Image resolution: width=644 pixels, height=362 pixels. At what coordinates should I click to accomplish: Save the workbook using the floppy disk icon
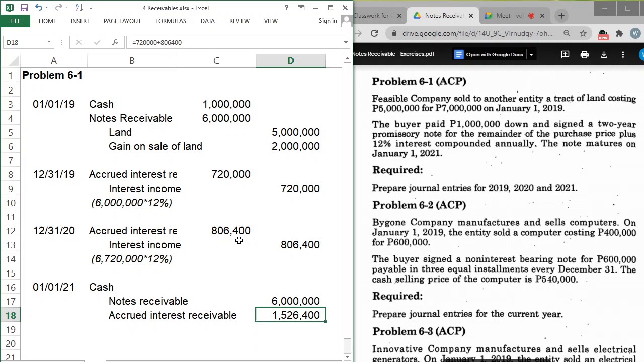(24, 8)
